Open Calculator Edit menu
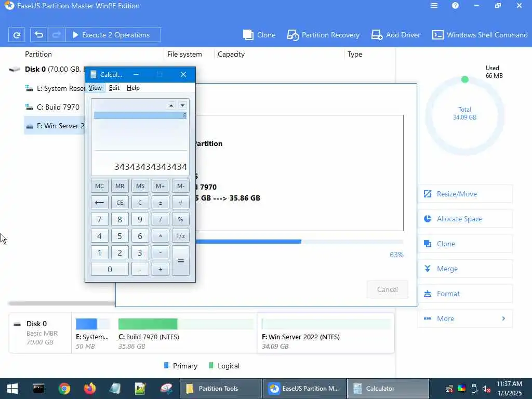The width and height of the screenshot is (532, 399). (114, 88)
